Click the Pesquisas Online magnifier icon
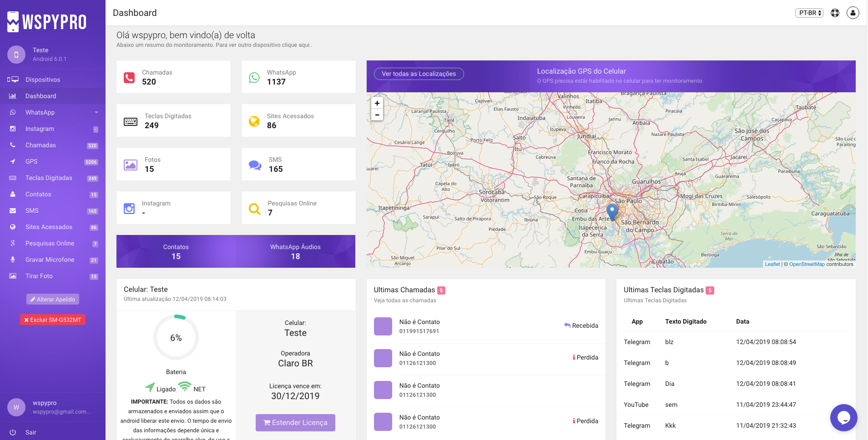Screen dimensions: 868x440 (254, 209)
